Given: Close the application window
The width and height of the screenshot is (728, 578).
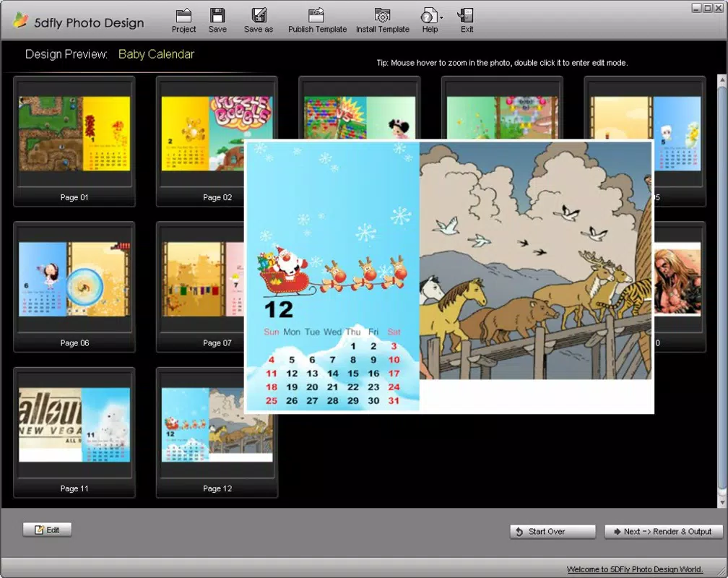Looking at the screenshot, I should coord(718,7).
